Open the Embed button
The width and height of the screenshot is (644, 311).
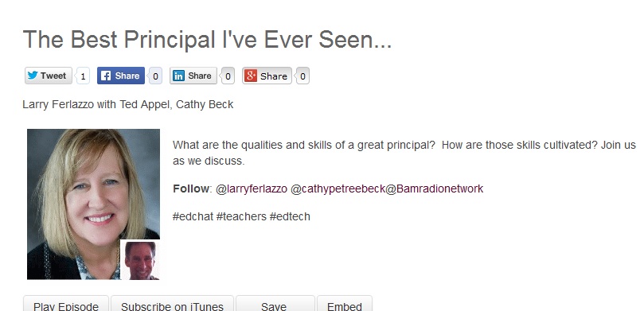tap(345, 305)
